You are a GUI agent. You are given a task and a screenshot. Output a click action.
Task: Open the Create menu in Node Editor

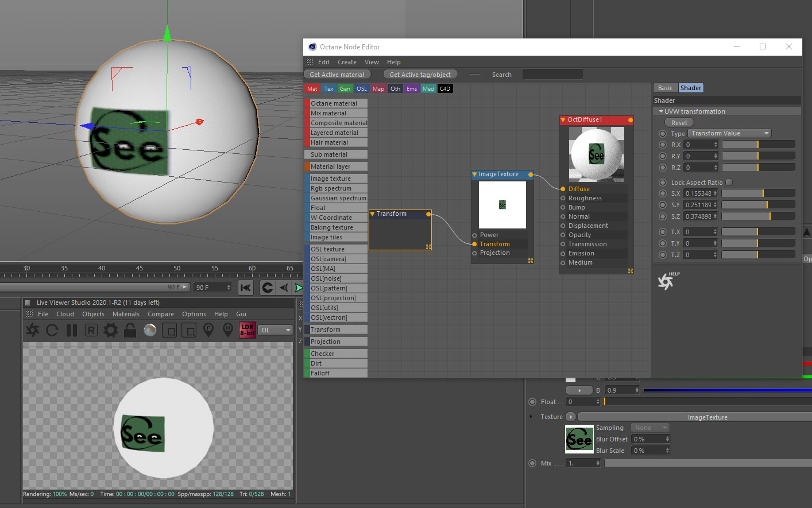click(x=347, y=62)
